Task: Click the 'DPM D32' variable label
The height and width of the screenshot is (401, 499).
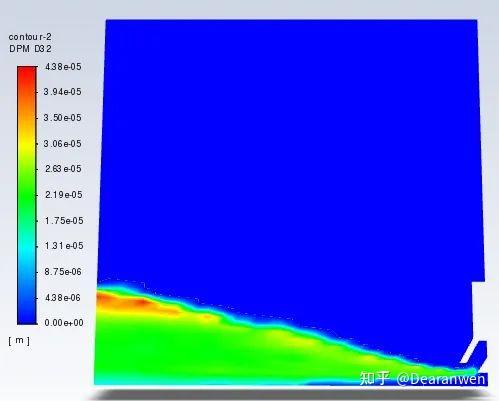Action: coord(30,49)
